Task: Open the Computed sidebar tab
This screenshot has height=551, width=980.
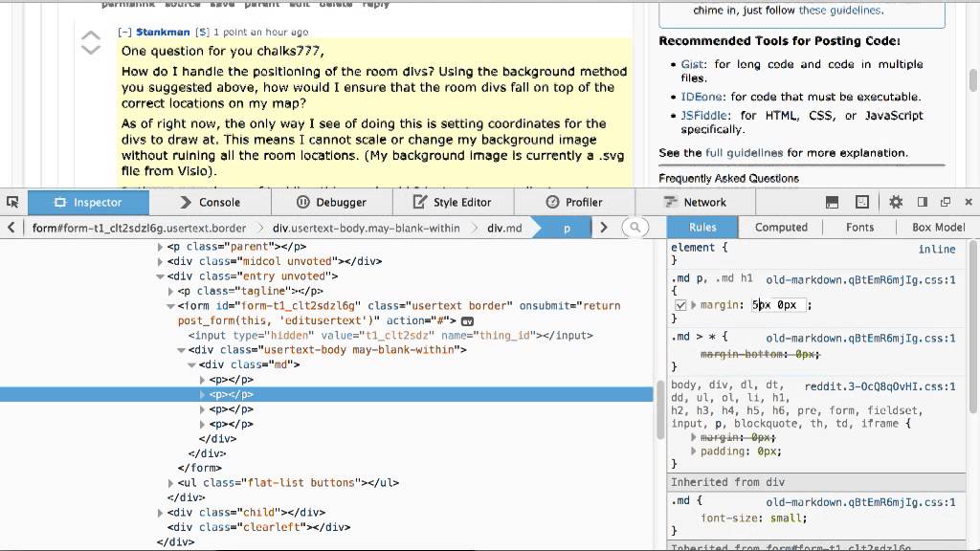Action: tap(781, 228)
